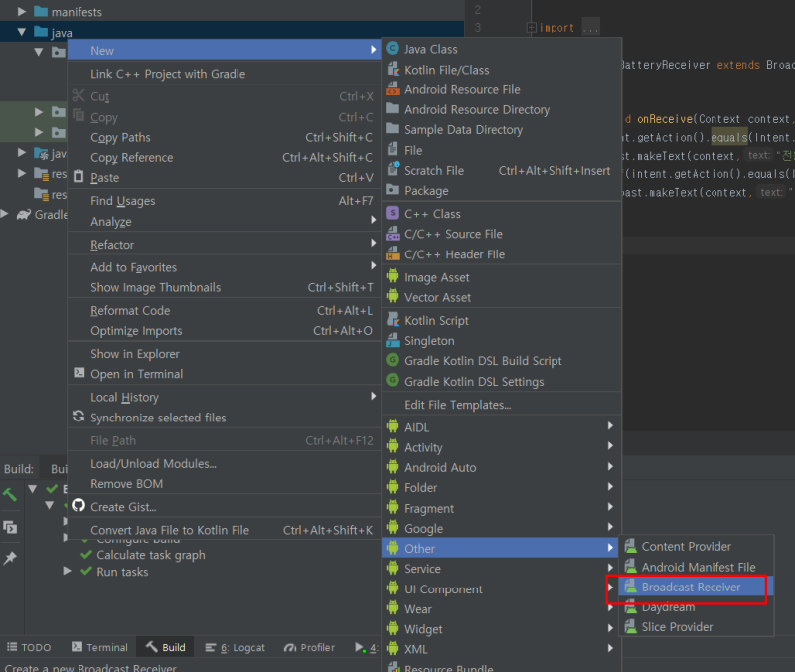Click the Kotlin File/Class icon

(393, 70)
